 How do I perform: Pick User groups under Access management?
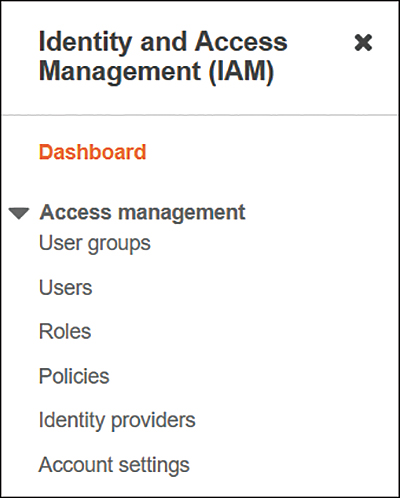95,244
